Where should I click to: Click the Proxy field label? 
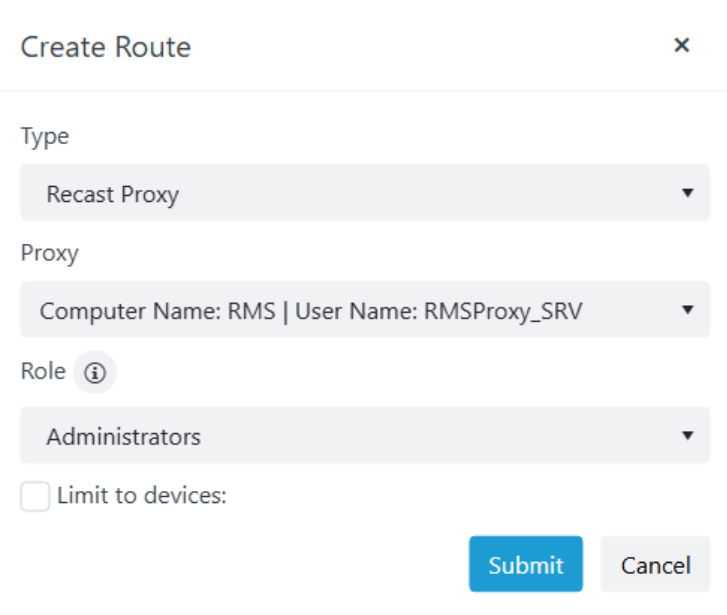tap(50, 254)
